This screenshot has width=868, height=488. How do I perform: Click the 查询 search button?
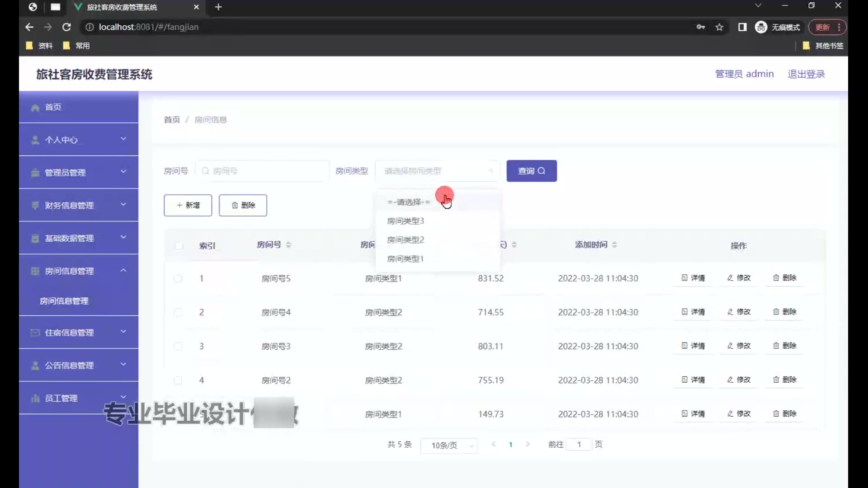531,171
